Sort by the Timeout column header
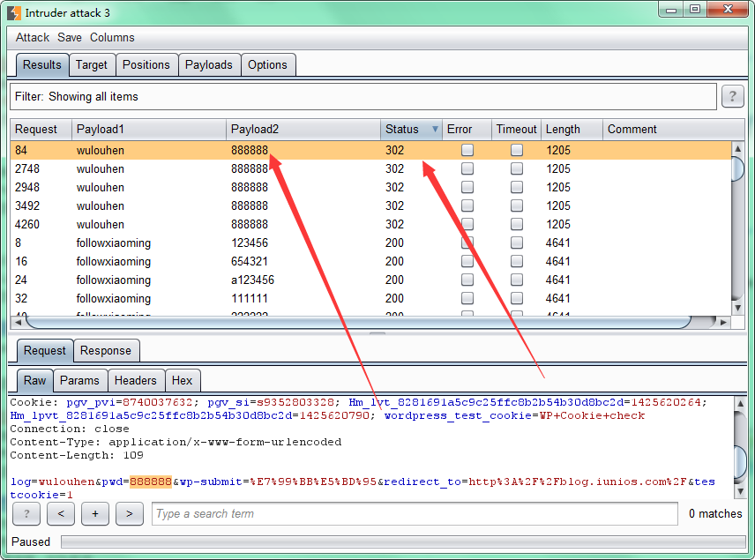The height and width of the screenshot is (560, 755). coord(516,129)
